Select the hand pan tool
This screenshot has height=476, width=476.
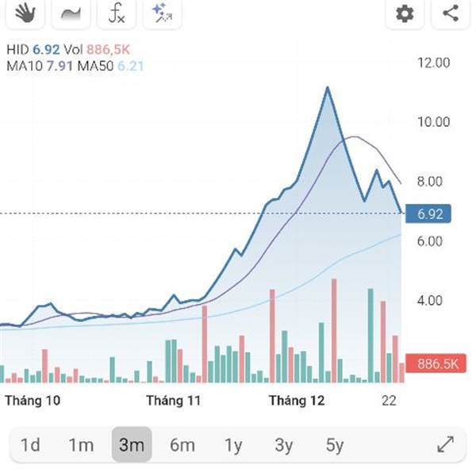(26, 13)
